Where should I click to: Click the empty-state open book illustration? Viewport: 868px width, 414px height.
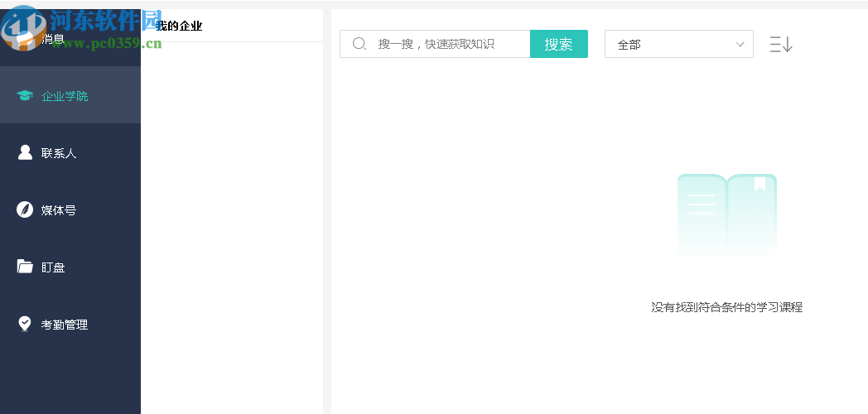(x=727, y=214)
